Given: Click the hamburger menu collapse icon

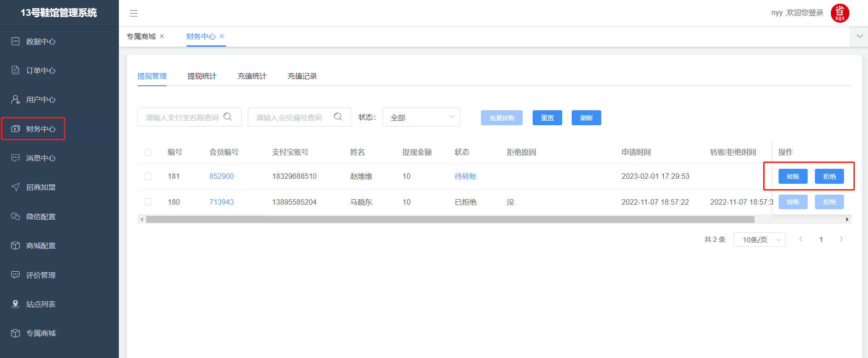Looking at the screenshot, I should click(134, 13).
